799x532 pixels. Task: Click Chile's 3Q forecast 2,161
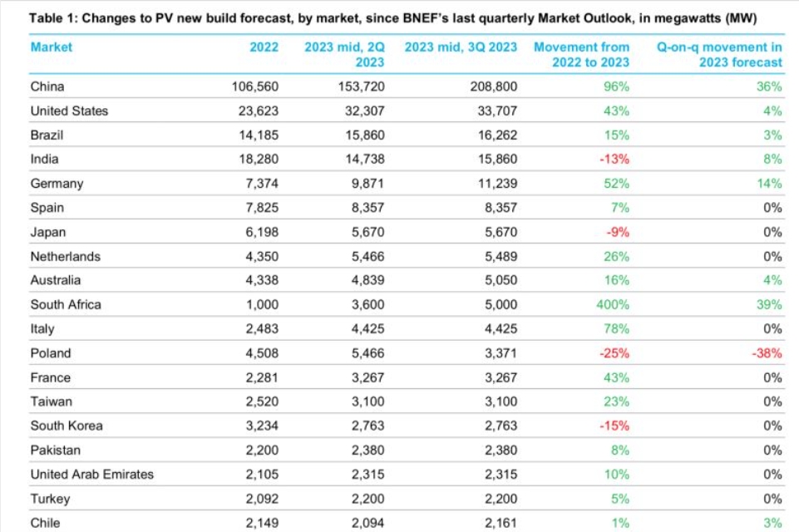click(x=501, y=523)
